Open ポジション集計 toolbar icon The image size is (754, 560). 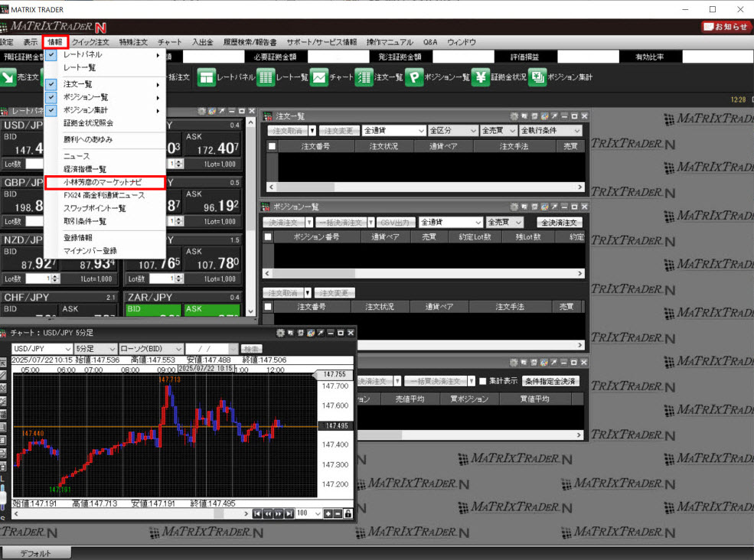point(537,77)
